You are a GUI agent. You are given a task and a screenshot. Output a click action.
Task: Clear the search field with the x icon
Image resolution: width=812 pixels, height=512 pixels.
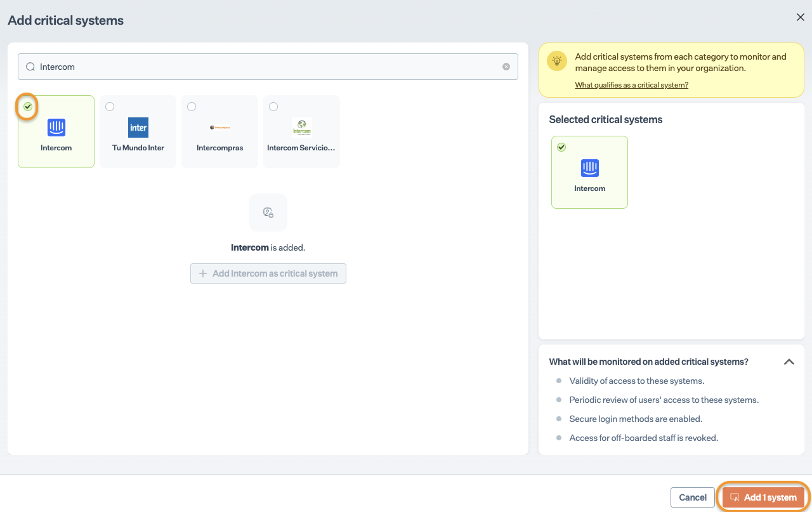pos(506,67)
